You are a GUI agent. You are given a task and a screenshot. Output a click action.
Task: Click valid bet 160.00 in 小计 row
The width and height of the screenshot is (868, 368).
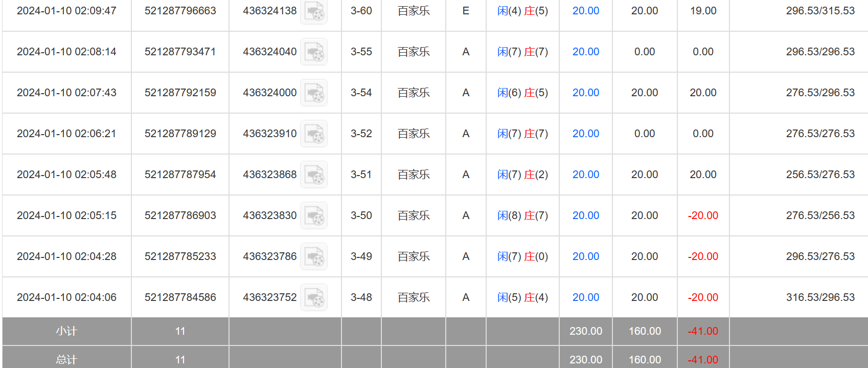645,331
